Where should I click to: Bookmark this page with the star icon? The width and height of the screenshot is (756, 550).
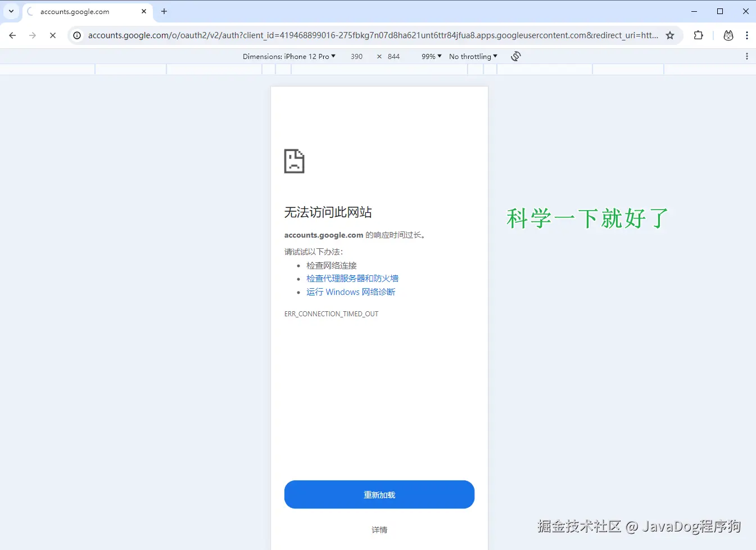click(x=670, y=35)
